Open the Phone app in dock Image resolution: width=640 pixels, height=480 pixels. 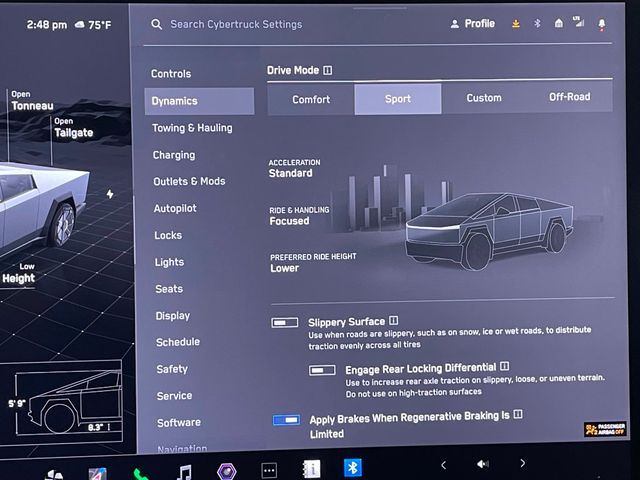[x=141, y=474]
